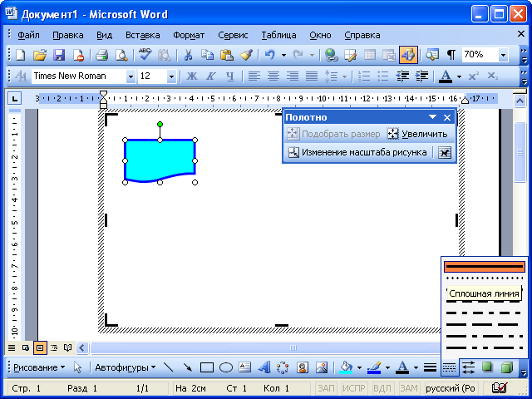Image resolution: width=532 pixels, height=399 pixels.
Task: Click the Print icon
Action: pyautogui.click(x=101, y=55)
